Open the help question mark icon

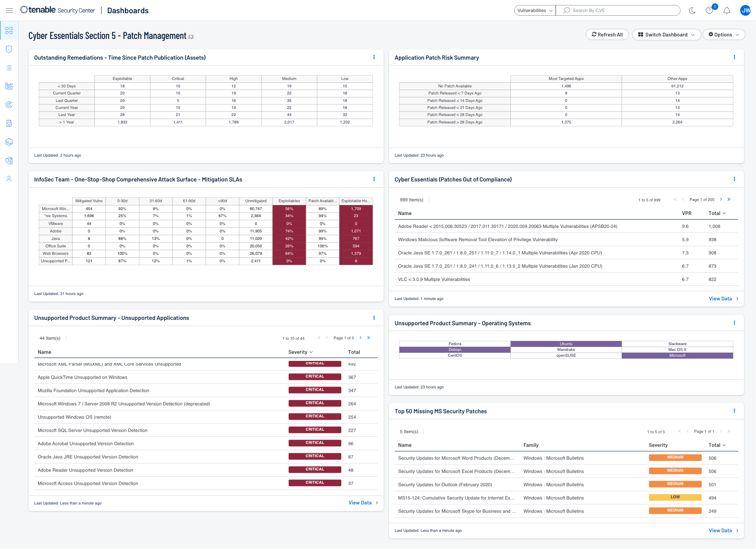pyautogui.click(x=710, y=10)
